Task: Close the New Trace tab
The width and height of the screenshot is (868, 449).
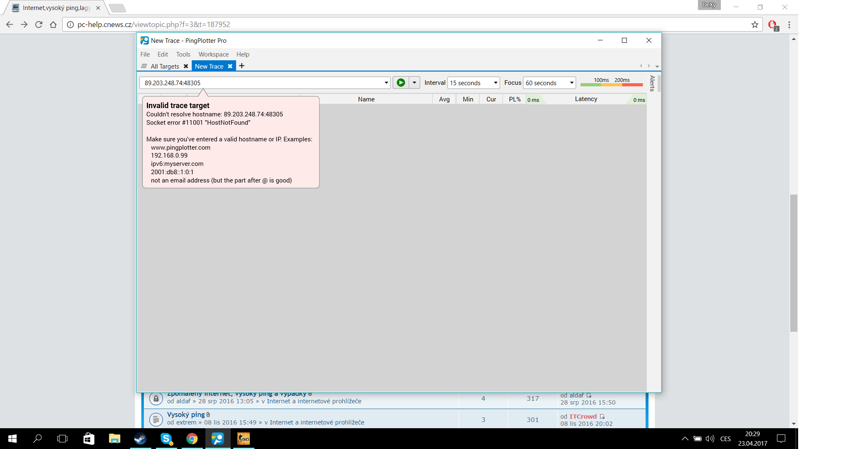Action: click(x=230, y=66)
